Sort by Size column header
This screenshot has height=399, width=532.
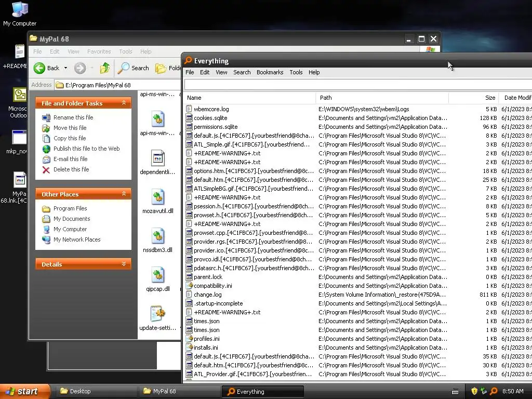point(474,98)
